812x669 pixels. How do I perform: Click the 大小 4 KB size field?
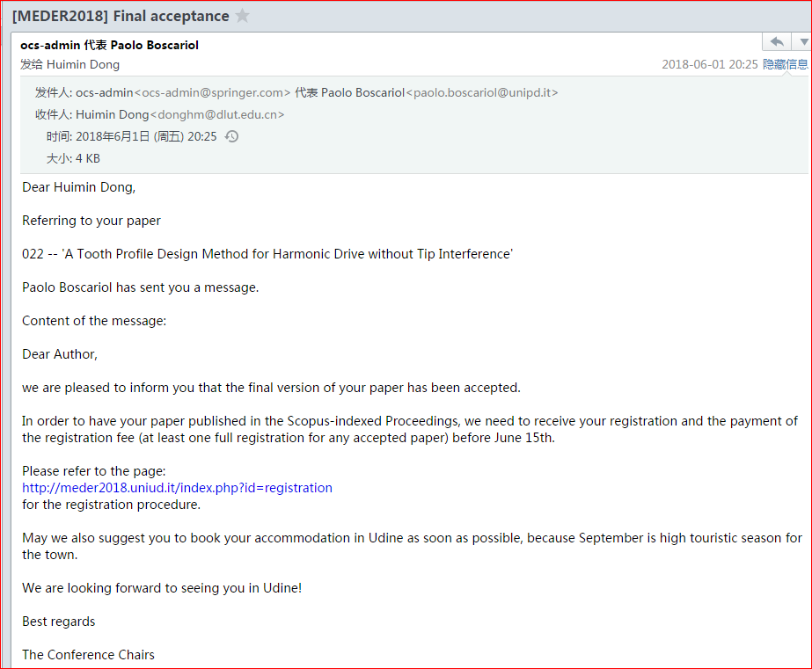coord(73,158)
